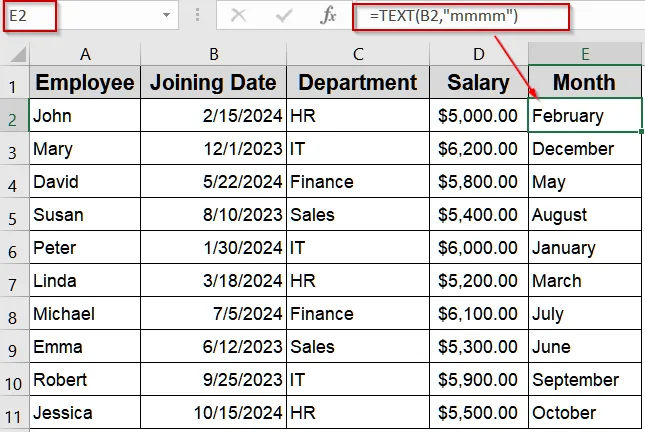Select the cell containing John

tap(85, 116)
